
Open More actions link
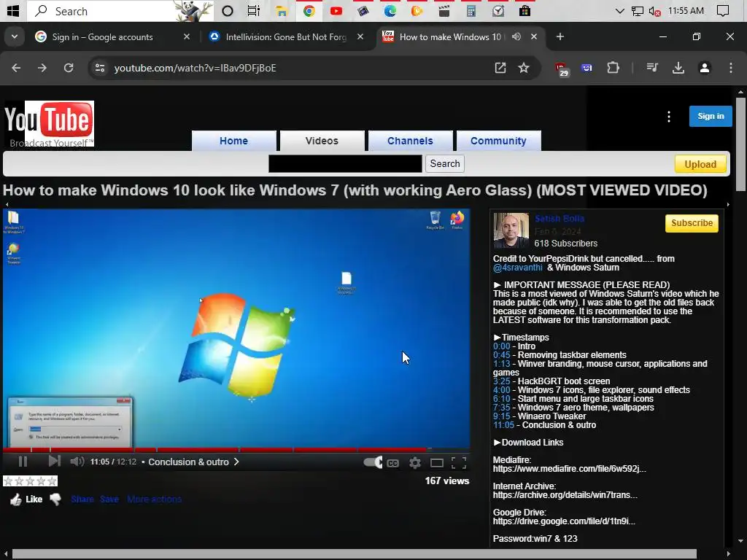(155, 499)
